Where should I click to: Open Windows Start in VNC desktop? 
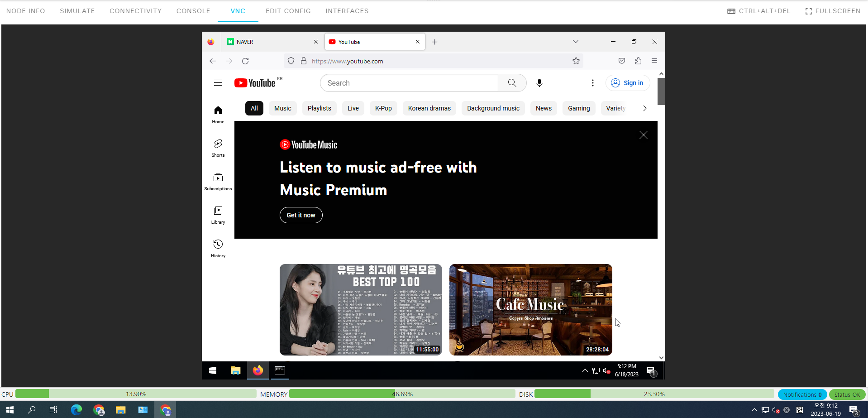213,370
